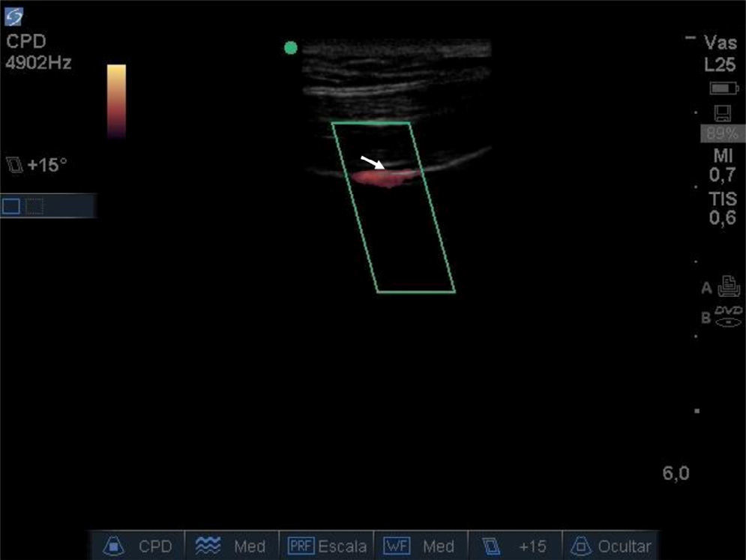Click the color power Doppler scale bar

[116, 101]
